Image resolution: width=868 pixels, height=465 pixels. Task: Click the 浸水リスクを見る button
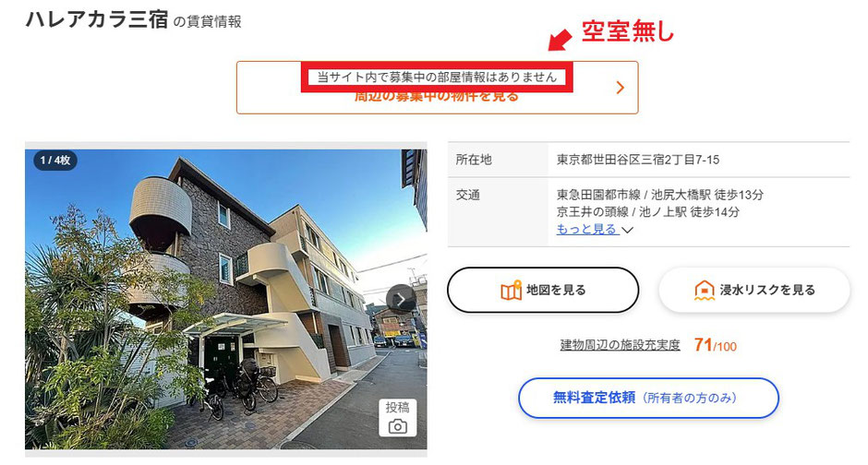pyautogui.click(x=754, y=291)
